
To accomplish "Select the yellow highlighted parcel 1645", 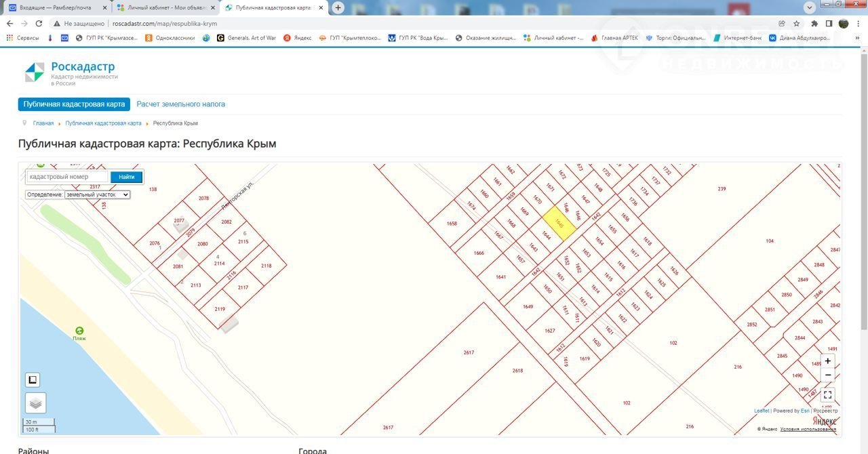I will [559, 224].
